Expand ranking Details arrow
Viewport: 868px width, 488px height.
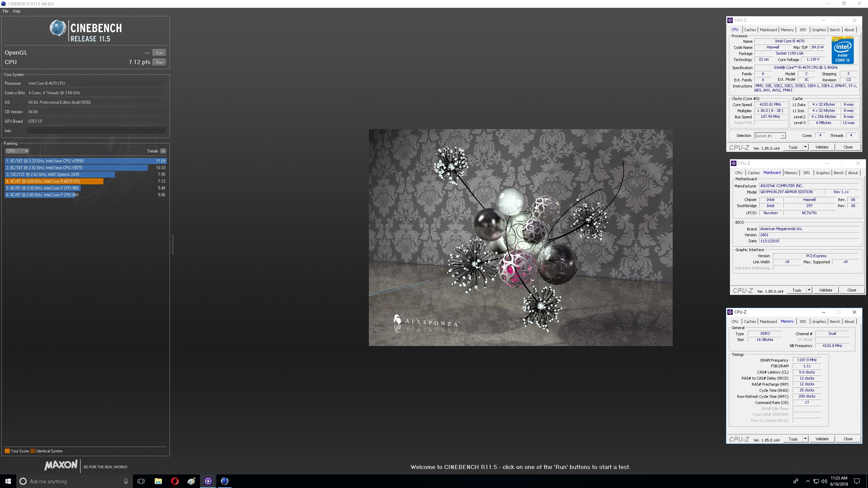click(163, 151)
